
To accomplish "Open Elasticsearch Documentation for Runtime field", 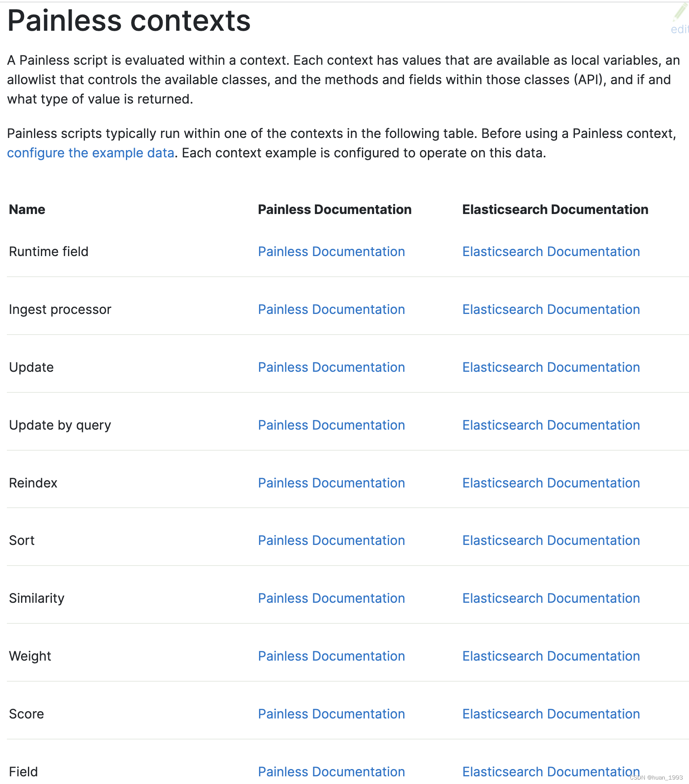I will click(x=551, y=252).
